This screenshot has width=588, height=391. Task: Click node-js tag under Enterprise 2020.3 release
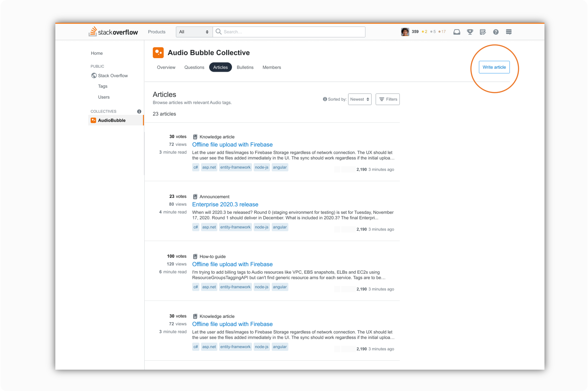[262, 227]
